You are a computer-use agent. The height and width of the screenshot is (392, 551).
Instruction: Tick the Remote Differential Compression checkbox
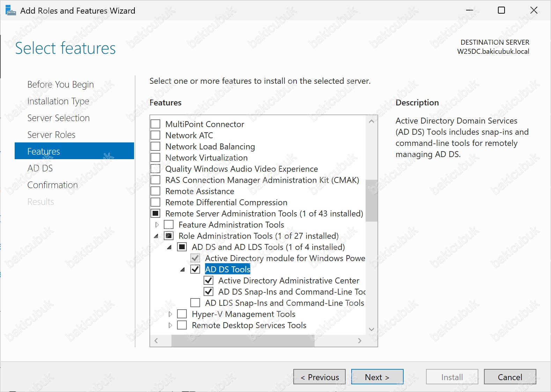[155, 202]
